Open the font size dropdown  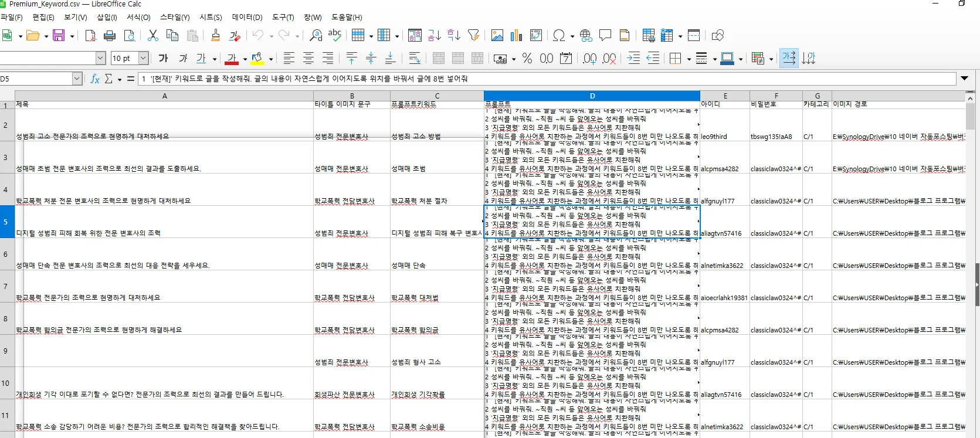[x=143, y=58]
